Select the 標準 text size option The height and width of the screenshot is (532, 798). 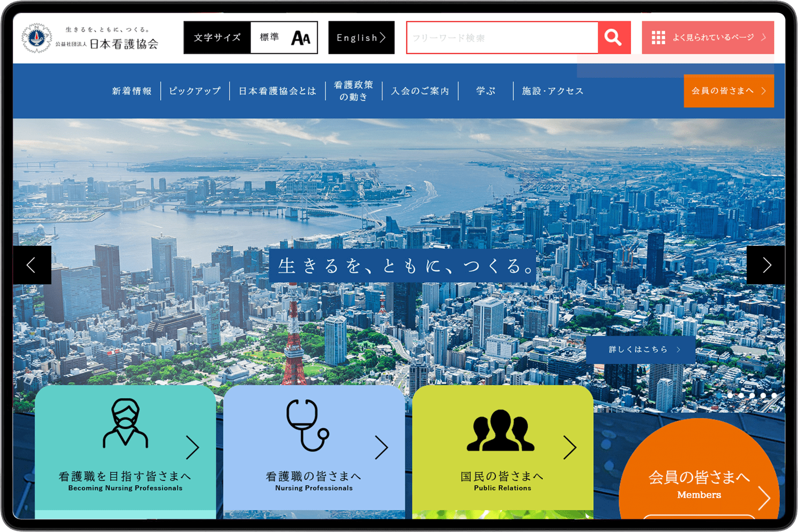[269, 37]
